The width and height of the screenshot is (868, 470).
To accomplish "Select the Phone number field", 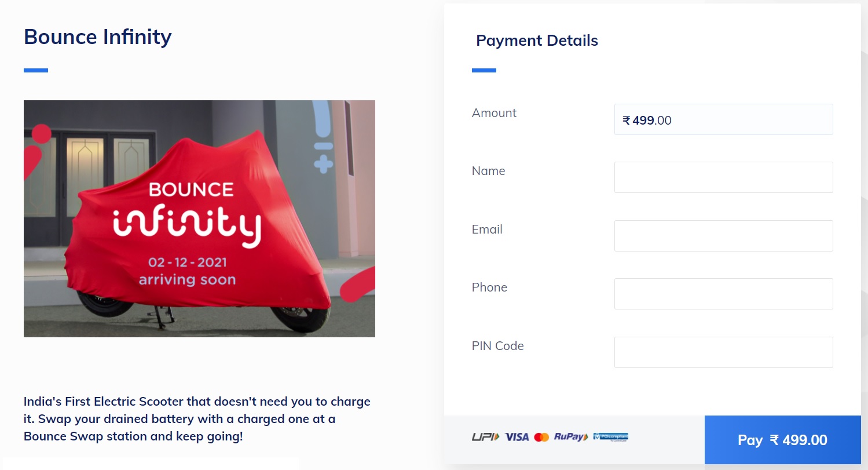I will pos(723,294).
